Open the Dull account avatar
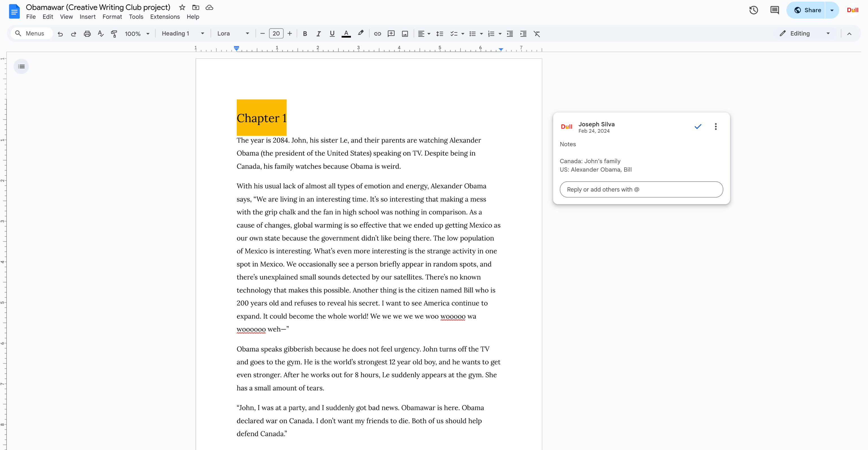The width and height of the screenshot is (868, 450). tap(852, 10)
